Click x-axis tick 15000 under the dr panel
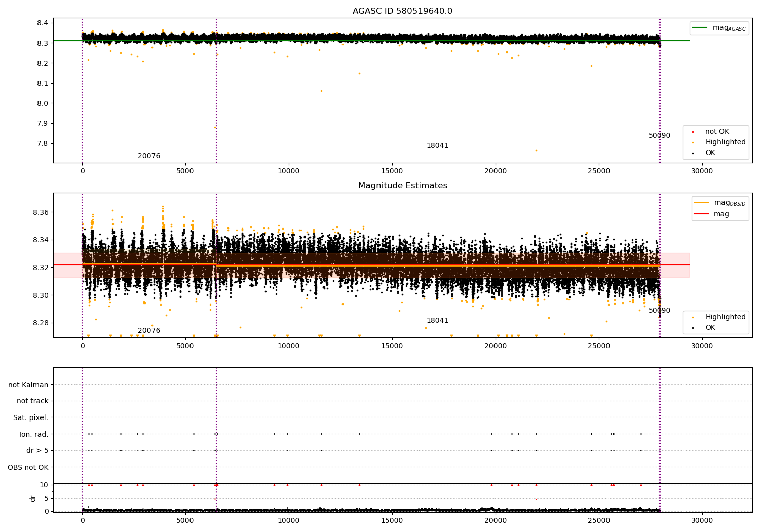Screen dimensions: 760x532 (392, 521)
